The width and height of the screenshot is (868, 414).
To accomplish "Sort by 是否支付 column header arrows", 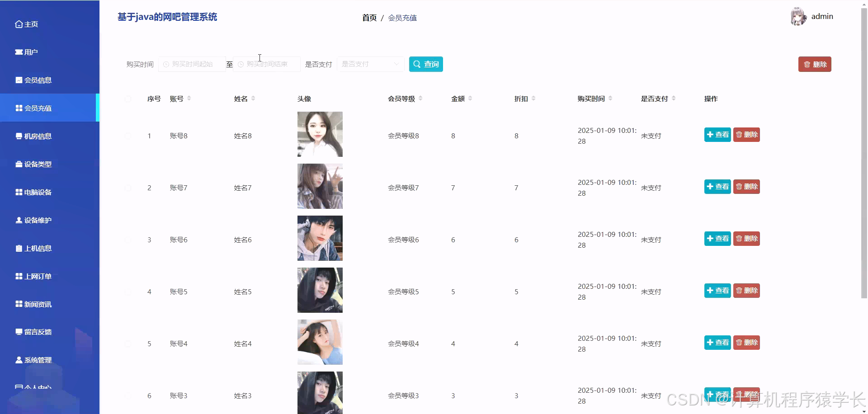I will coord(674,99).
